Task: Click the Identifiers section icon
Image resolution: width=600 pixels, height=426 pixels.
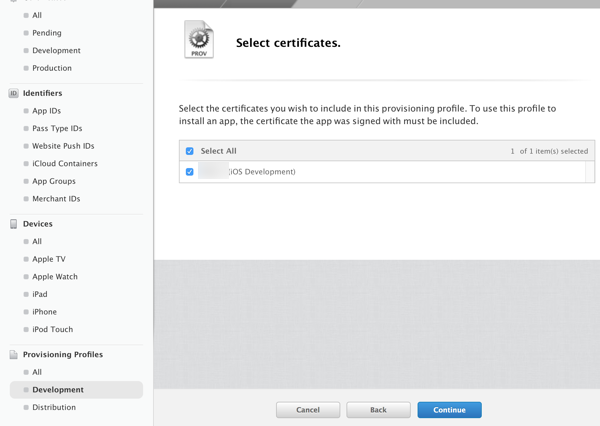Action: (13, 93)
